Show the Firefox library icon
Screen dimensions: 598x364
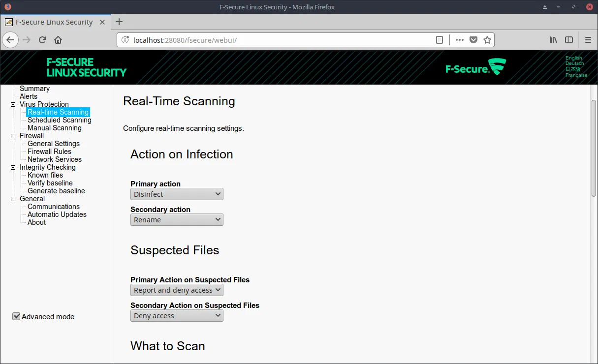pyautogui.click(x=553, y=40)
